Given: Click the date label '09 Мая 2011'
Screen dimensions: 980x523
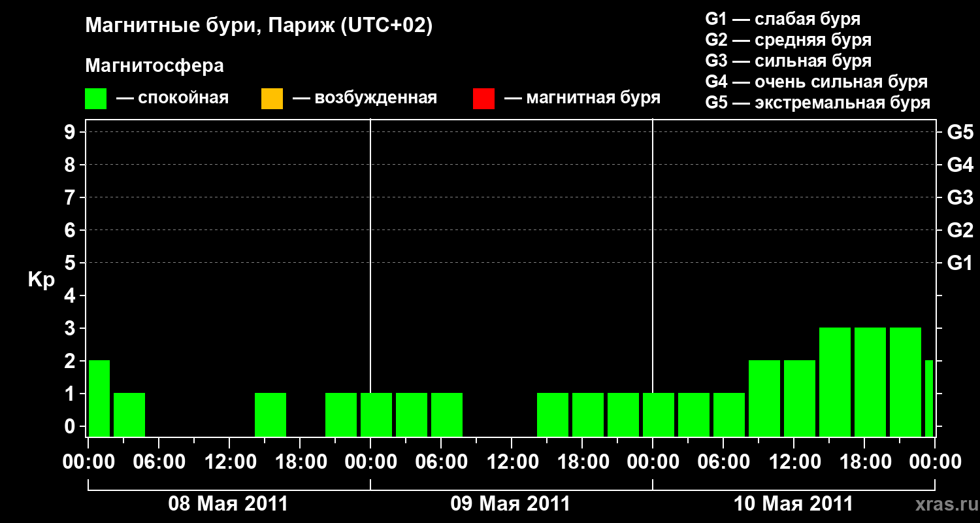Looking at the screenshot, I should coord(510,504).
